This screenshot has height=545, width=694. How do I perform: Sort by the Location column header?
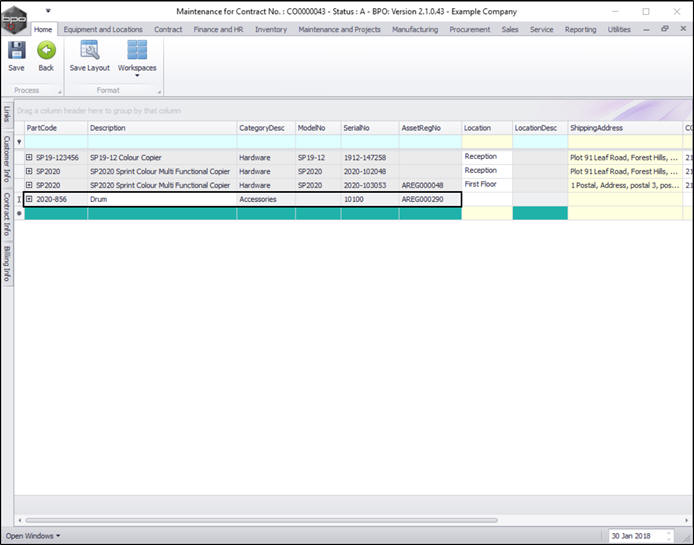487,128
